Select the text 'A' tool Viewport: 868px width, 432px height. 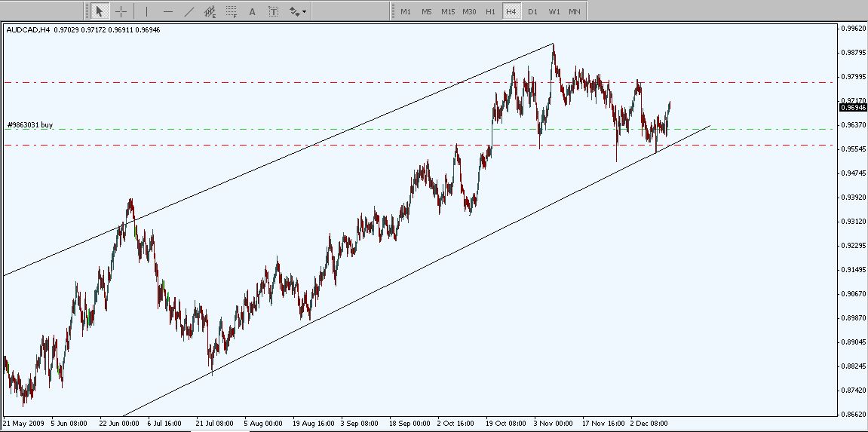click(x=252, y=11)
